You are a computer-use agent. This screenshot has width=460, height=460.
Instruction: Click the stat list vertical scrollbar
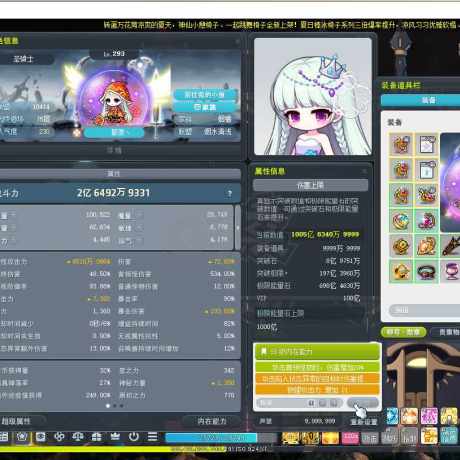(x=238, y=228)
